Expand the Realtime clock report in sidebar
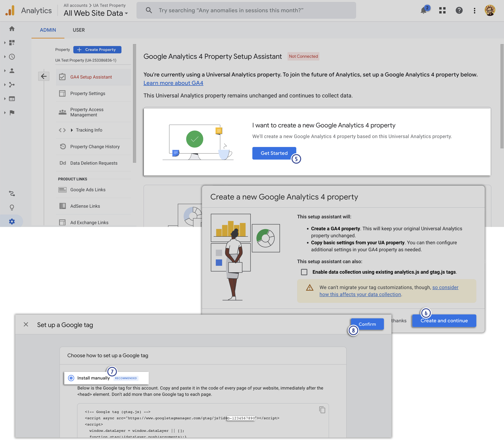Viewport: 504px width, 446px height. (12, 57)
